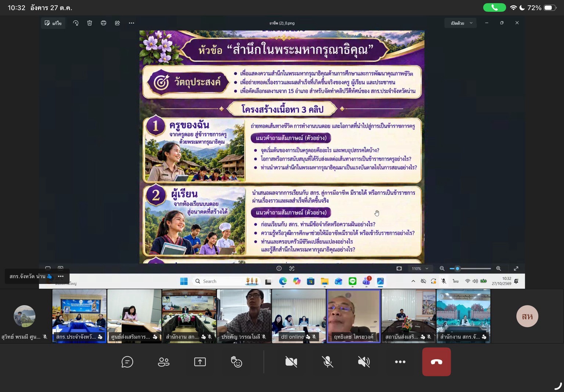Hang up with the red button
The image size is (564, 392).
437,362
